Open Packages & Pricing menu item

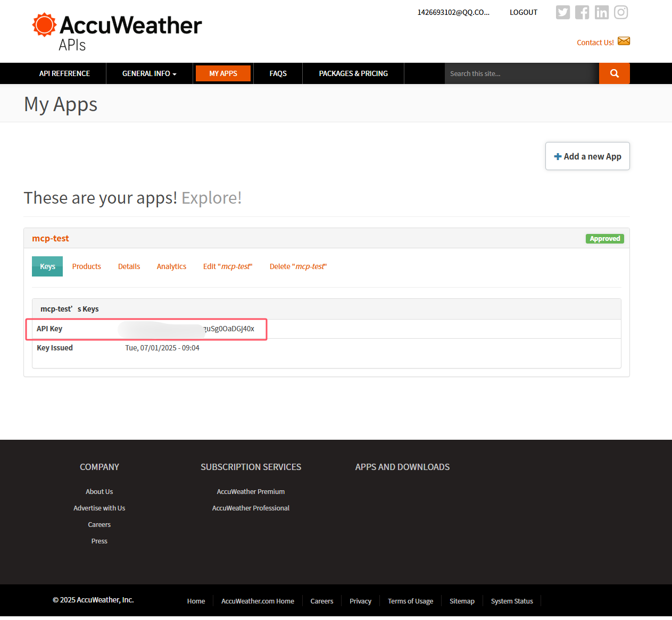353,73
